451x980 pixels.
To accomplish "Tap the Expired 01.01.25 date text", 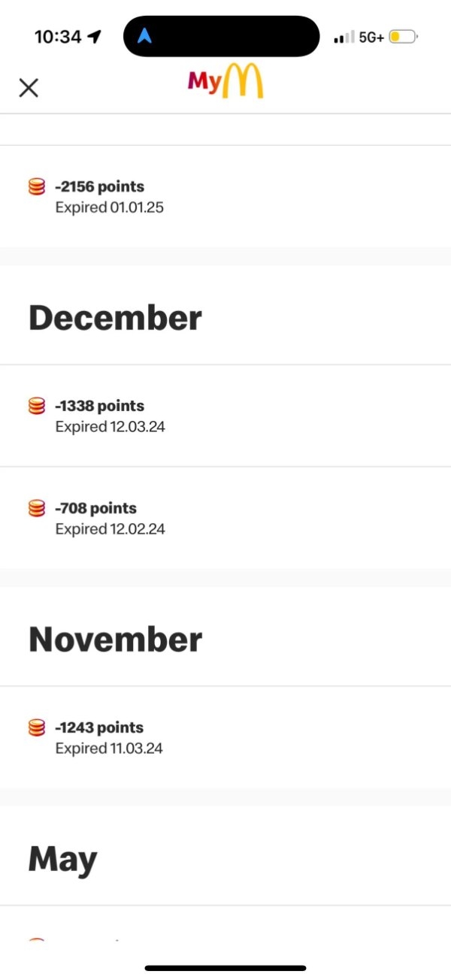I will [x=109, y=207].
